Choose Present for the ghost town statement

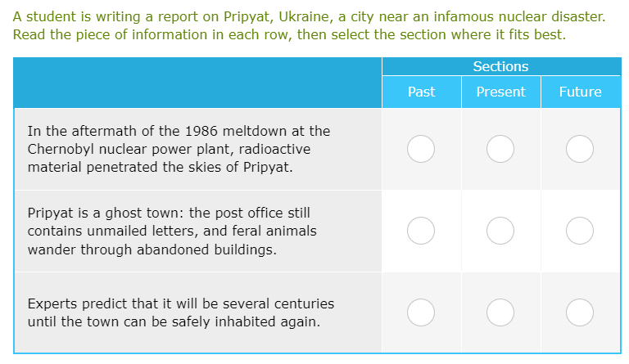[500, 231]
